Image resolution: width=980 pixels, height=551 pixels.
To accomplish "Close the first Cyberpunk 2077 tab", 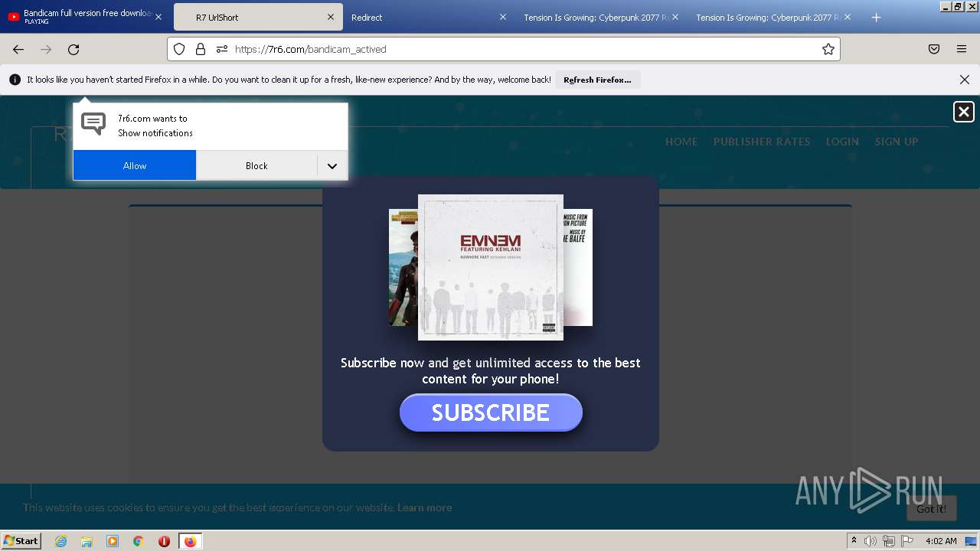I will tap(675, 17).
